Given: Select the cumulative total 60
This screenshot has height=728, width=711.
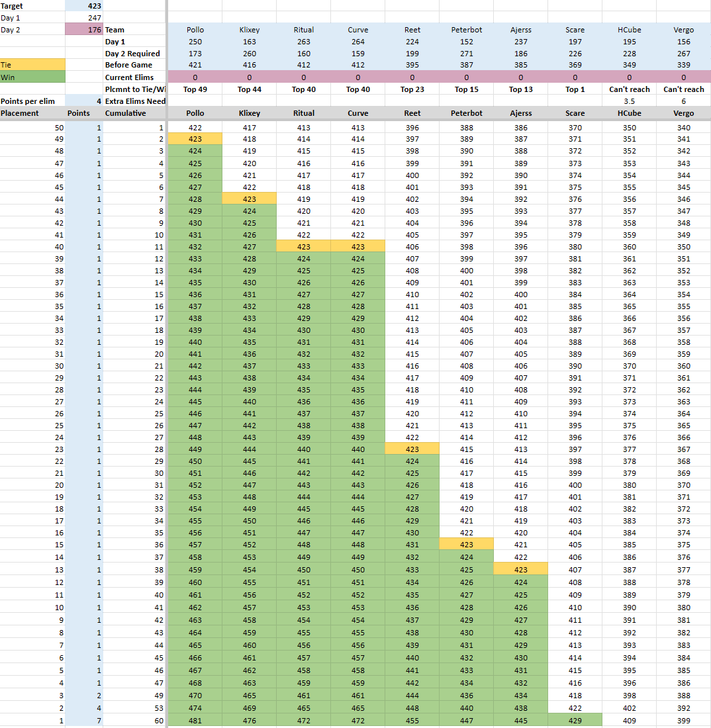Looking at the screenshot, I should click(x=134, y=721).
